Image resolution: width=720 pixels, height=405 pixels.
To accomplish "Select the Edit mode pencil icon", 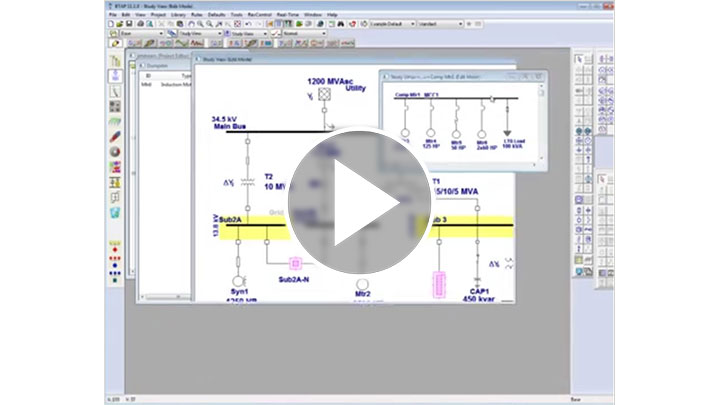I will pos(115,43).
